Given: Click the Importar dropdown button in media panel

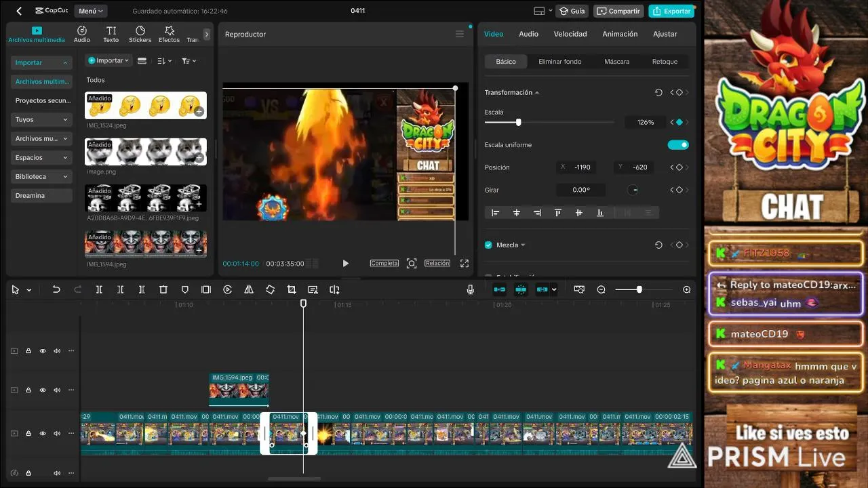Looking at the screenshot, I should click(108, 60).
